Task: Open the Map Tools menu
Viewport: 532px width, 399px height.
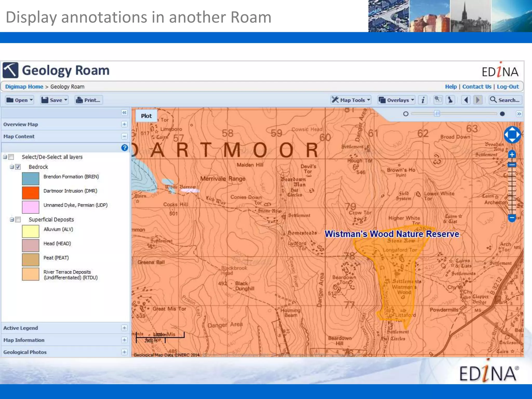Action: pyautogui.click(x=351, y=100)
